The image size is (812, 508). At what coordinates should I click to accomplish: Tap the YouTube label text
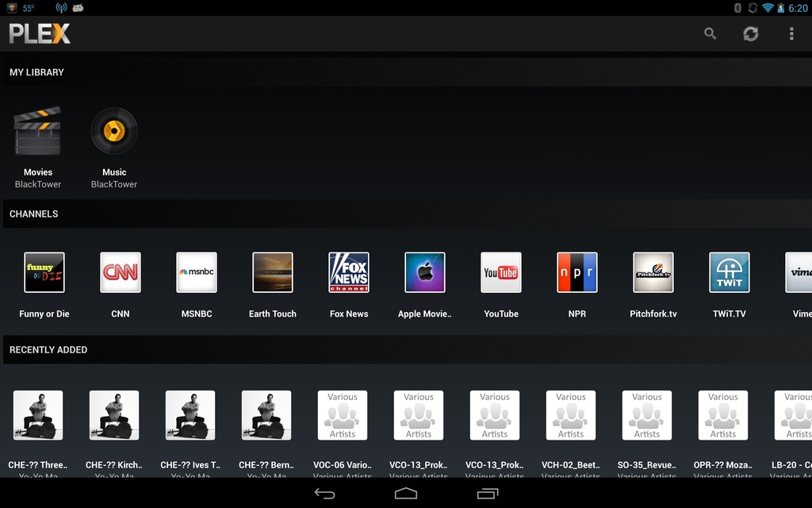click(501, 314)
